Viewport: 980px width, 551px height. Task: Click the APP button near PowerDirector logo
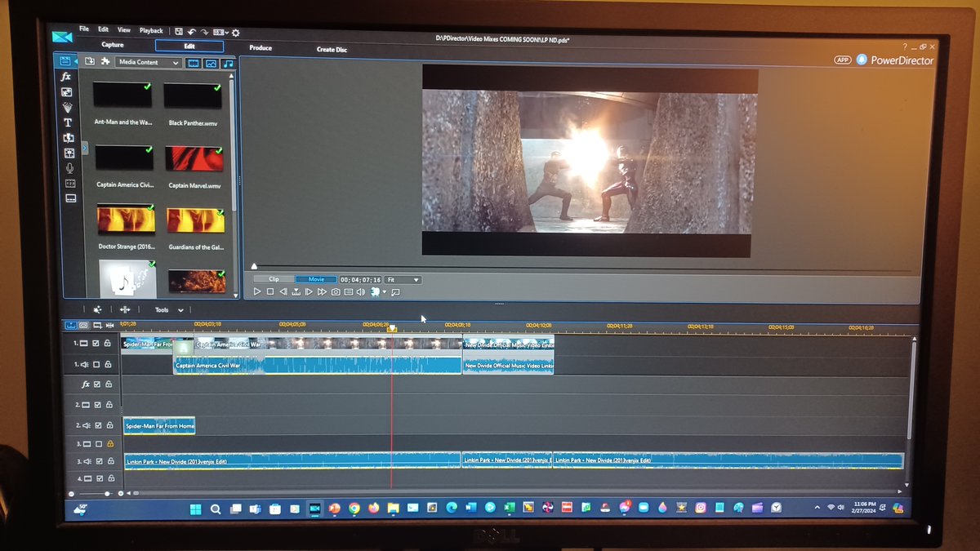tap(841, 59)
